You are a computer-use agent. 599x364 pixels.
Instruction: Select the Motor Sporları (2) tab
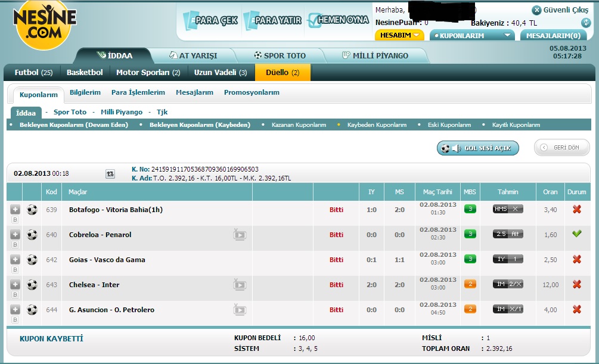tap(148, 73)
